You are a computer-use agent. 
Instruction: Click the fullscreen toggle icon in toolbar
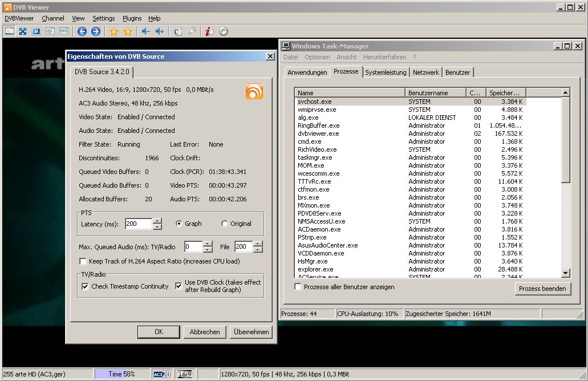click(x=23, y=32)
